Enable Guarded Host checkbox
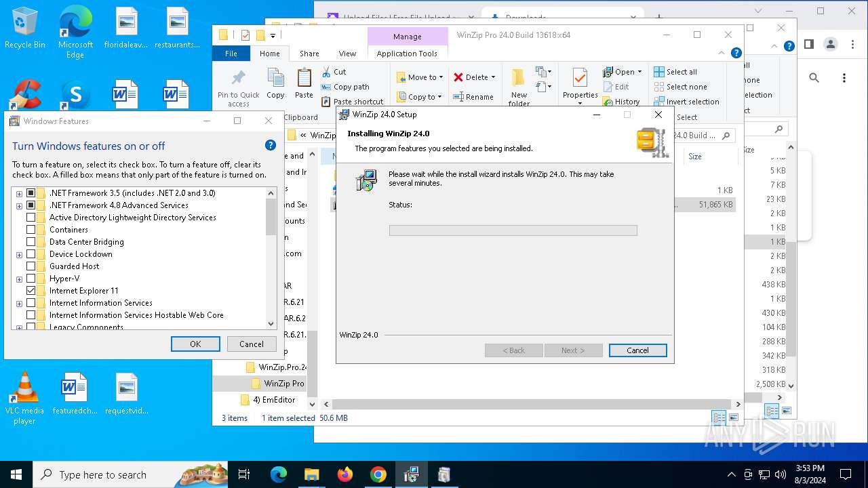This screenshot has height=488, width=868. point(31,266)
